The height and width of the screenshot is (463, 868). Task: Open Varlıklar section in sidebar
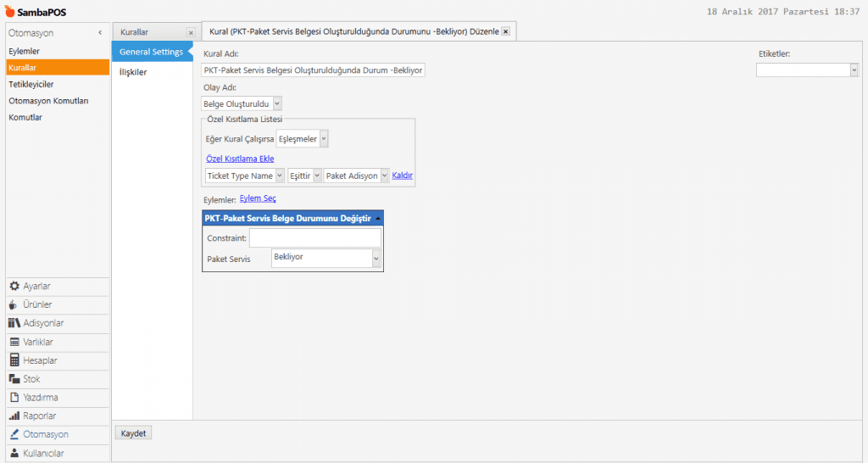point(39,342)
